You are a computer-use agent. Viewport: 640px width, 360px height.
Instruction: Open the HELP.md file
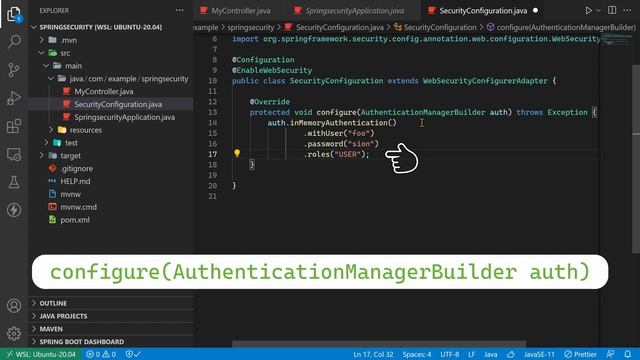[75, 181]
